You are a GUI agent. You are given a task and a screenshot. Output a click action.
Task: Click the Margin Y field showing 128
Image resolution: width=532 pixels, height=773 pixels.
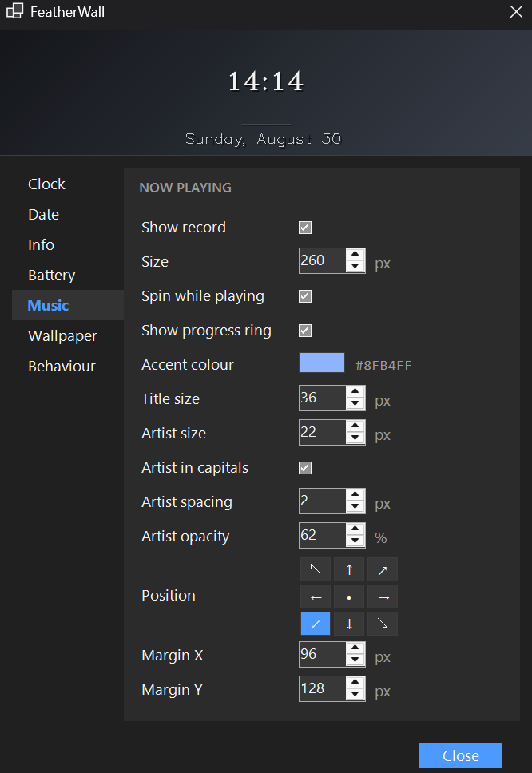[x=323, y=688]
